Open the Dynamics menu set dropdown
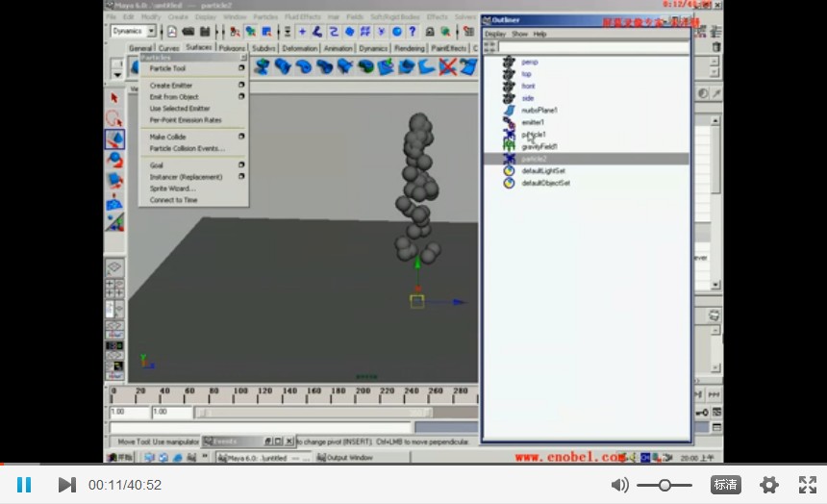Viewport: 827px width, 504px height. (151, 32)
